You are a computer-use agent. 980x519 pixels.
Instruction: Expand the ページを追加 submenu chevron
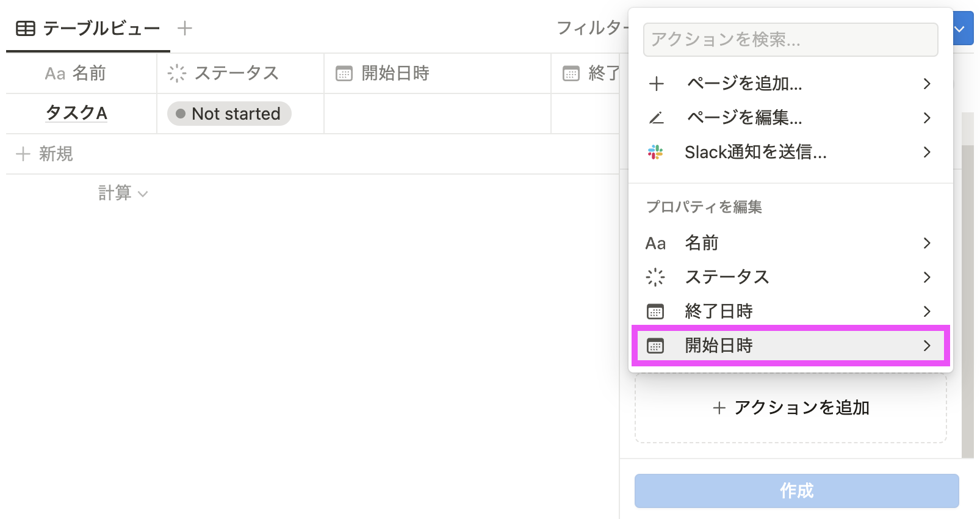(x=927, y=84)
